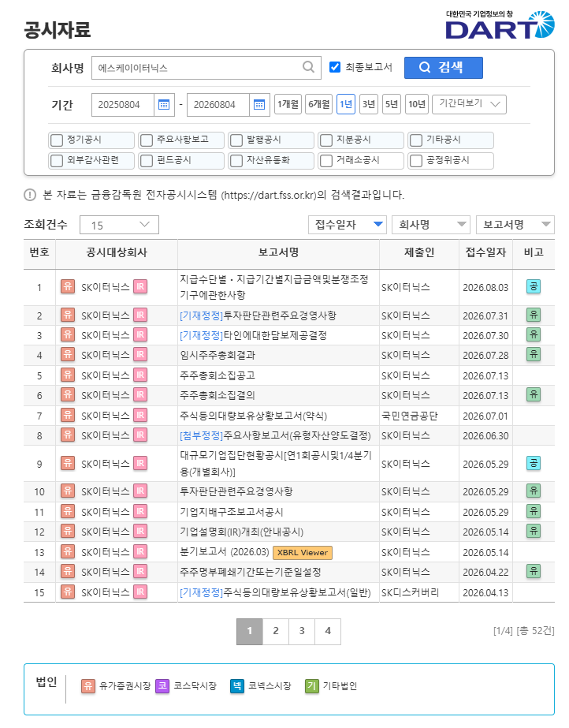Sort by 보고서명 dropdown
This screenshot has height=728, width=569.
tap(515, 225)
